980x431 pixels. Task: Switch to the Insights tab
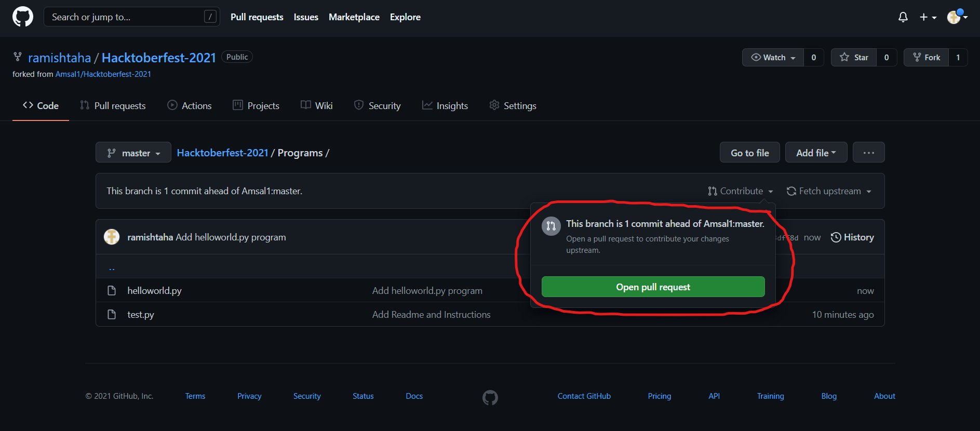tap(445, 105)
